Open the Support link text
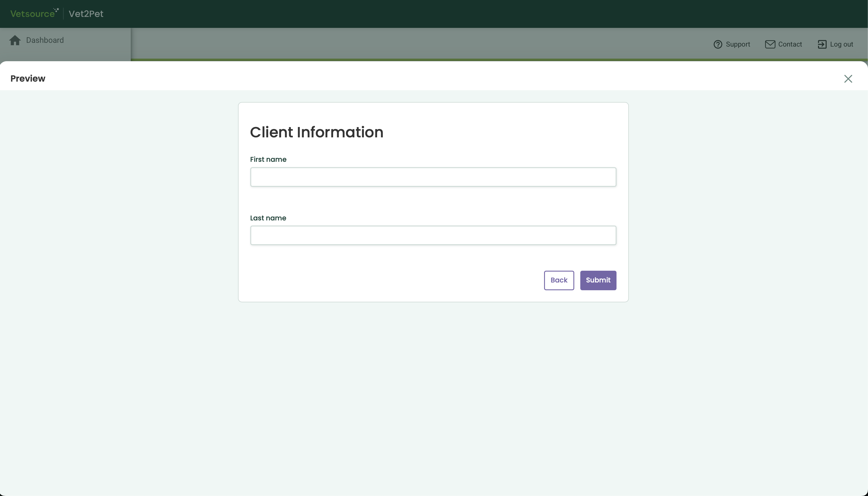This screenshot has height=496, width=868. [738, 44]
